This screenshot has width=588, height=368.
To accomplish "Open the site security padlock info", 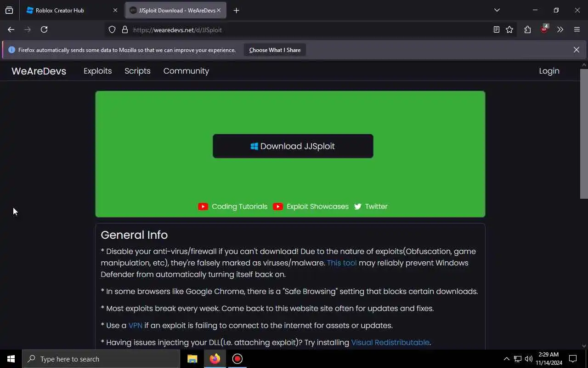I will (124, 29).
